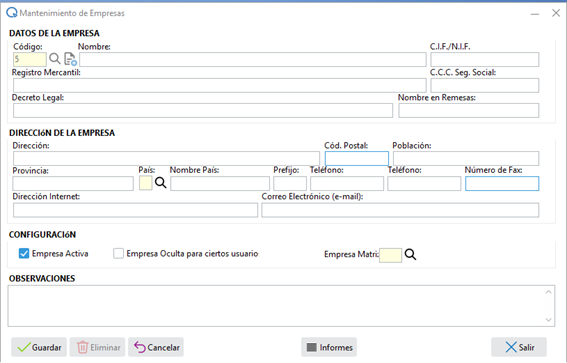Click the Cancelar button
This screenshot has width=567, height=363.
tap(156, 347)
